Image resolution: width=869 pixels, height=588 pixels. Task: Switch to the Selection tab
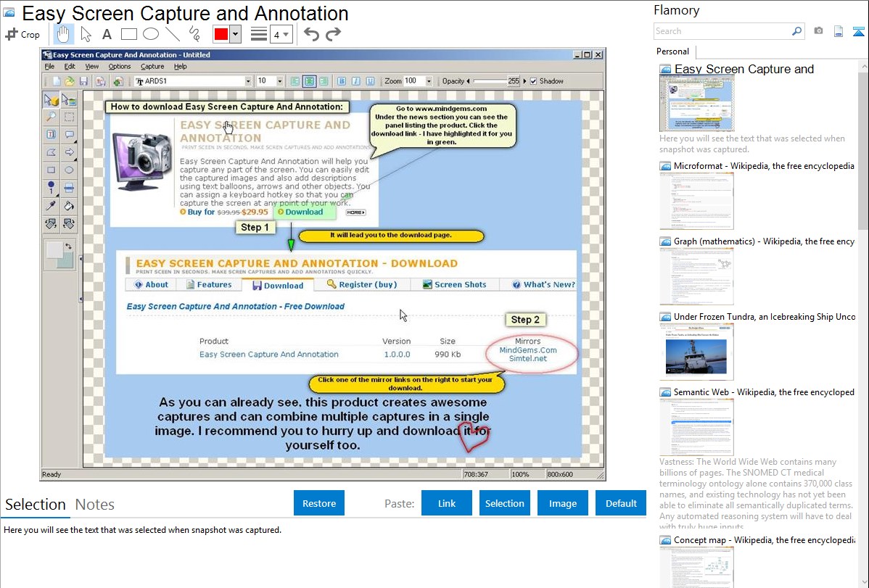[36, 505]
